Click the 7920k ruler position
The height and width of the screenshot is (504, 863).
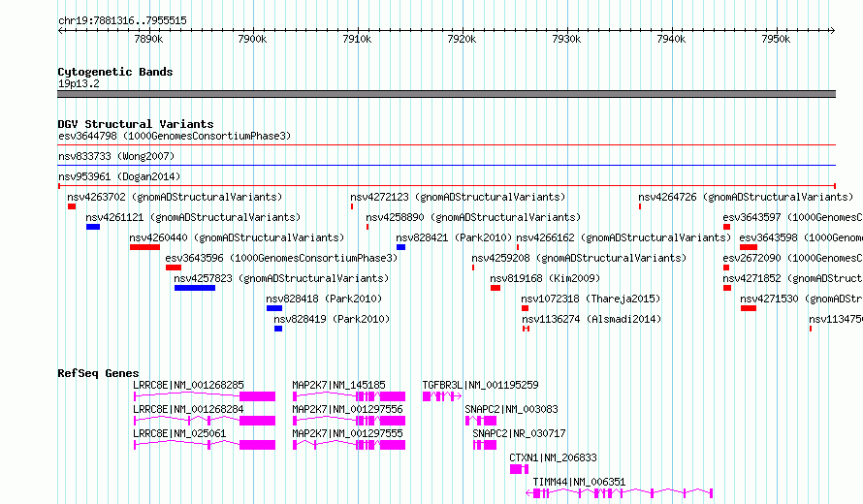(x=462, y=39)
